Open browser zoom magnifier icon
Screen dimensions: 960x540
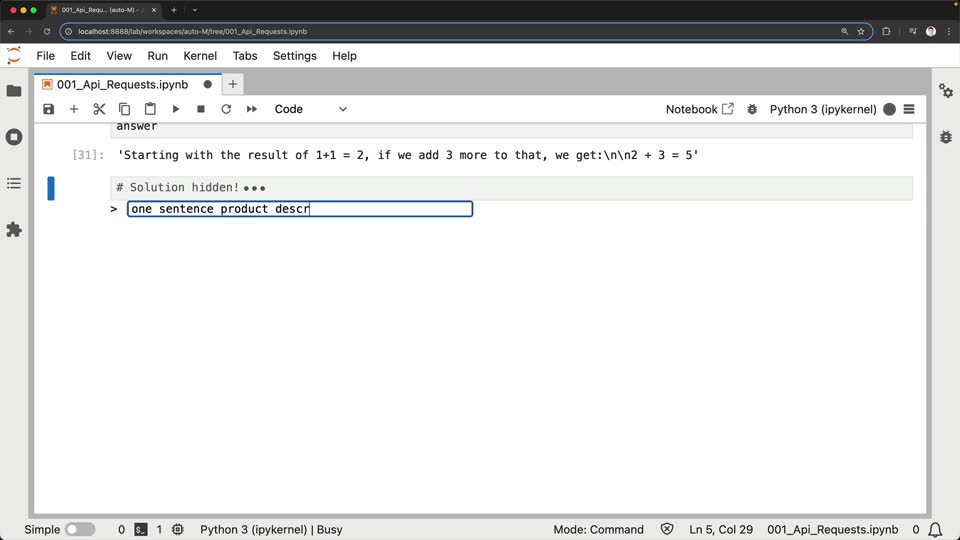[x=844, y=31]
